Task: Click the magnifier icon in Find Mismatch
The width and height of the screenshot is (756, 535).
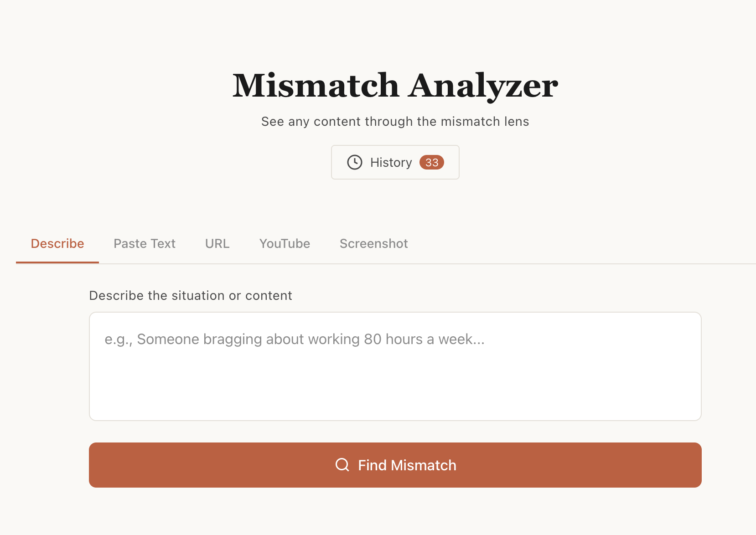Action: coord(342,465)
